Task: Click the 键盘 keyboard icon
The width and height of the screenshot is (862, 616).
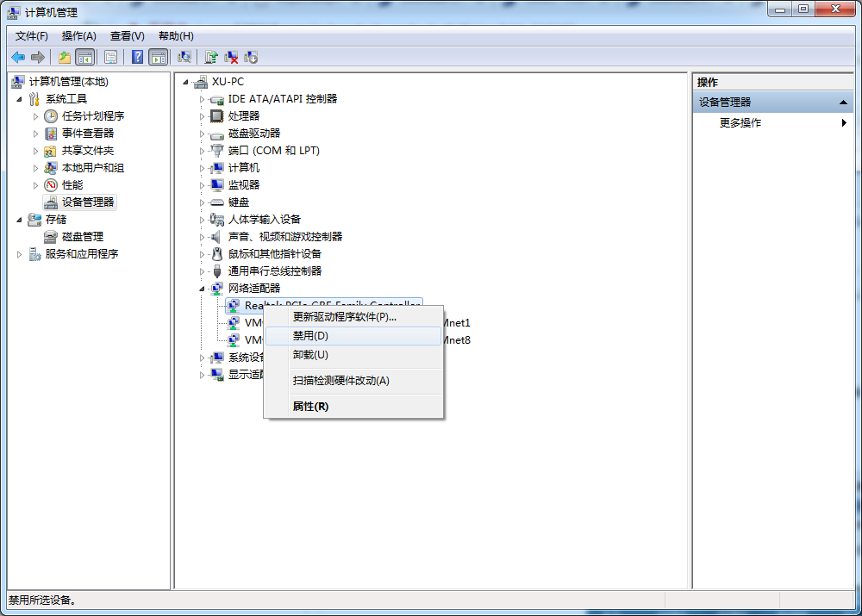Action: coord(217,202)
